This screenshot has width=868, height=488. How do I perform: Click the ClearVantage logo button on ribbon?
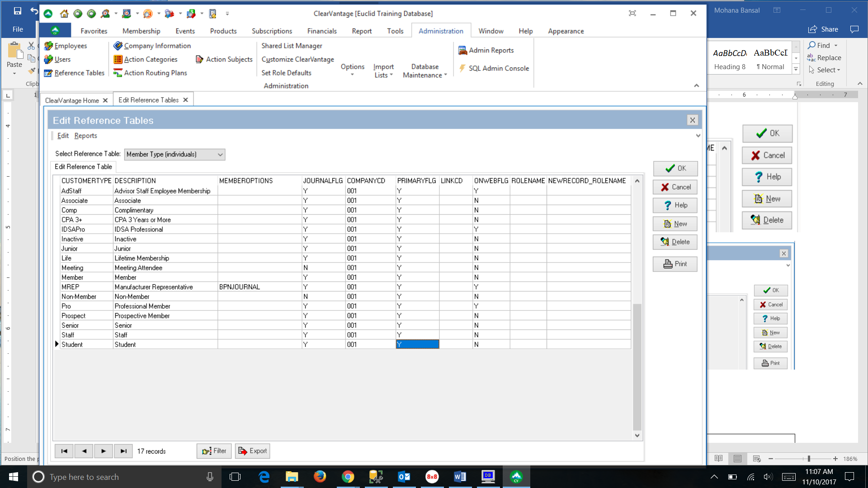click(55, 30)
